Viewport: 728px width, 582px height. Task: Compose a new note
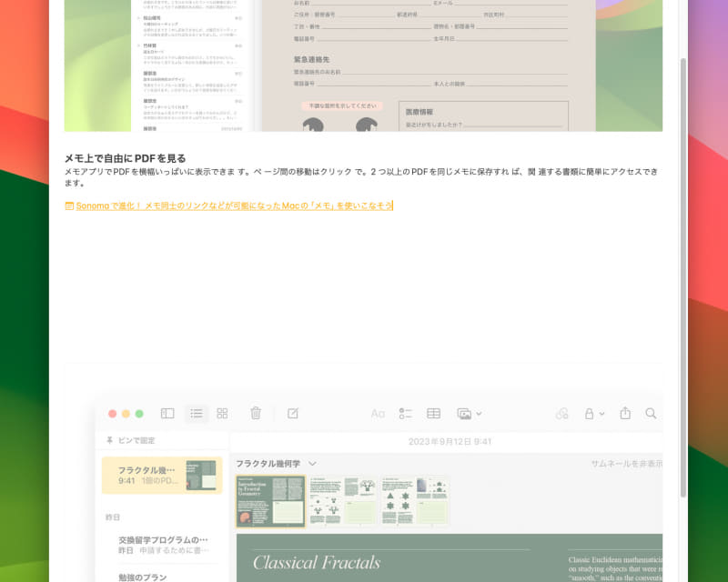click(292, 414)
